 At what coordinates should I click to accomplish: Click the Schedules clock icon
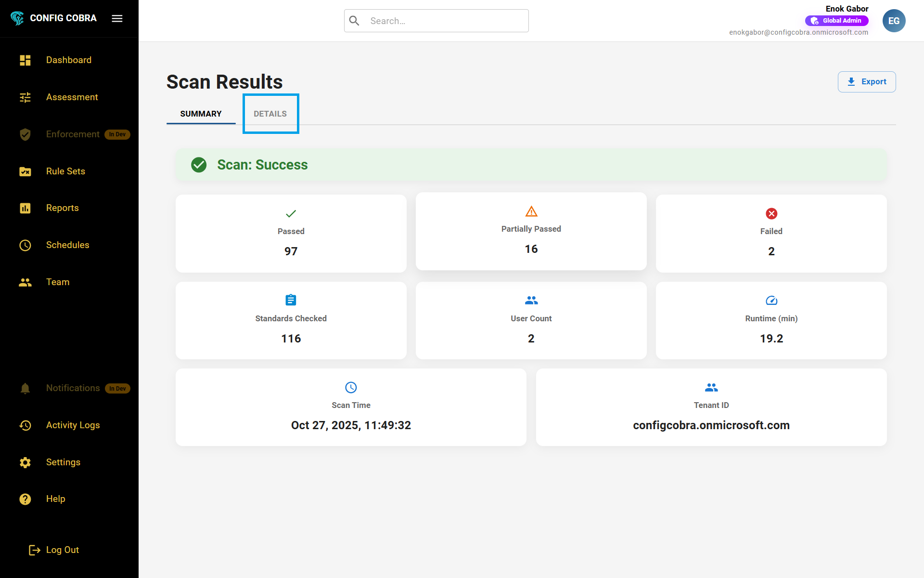point(25,245)
